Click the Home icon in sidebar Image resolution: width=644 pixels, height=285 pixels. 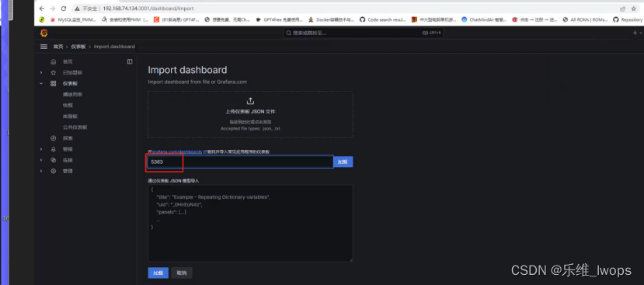(x=53, y=61)
